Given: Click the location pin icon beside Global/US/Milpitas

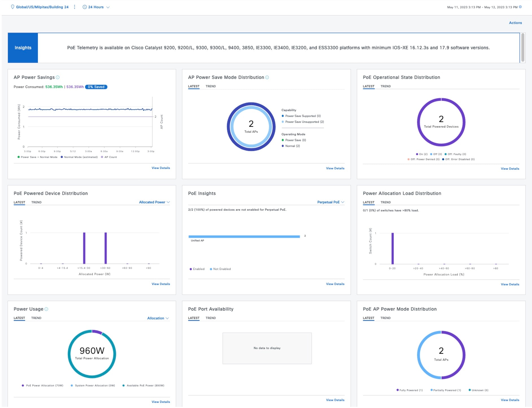Looking at the screenshot, I should coord(12,7).
